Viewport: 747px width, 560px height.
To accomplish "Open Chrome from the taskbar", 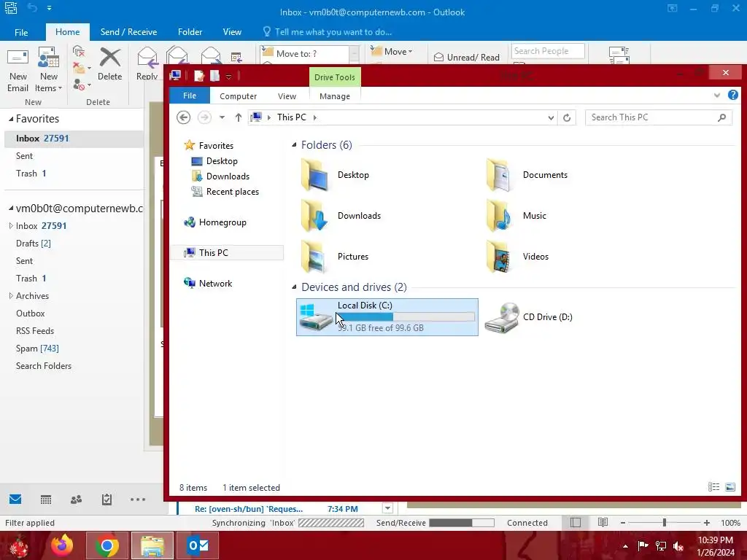I will coord(107,545).
